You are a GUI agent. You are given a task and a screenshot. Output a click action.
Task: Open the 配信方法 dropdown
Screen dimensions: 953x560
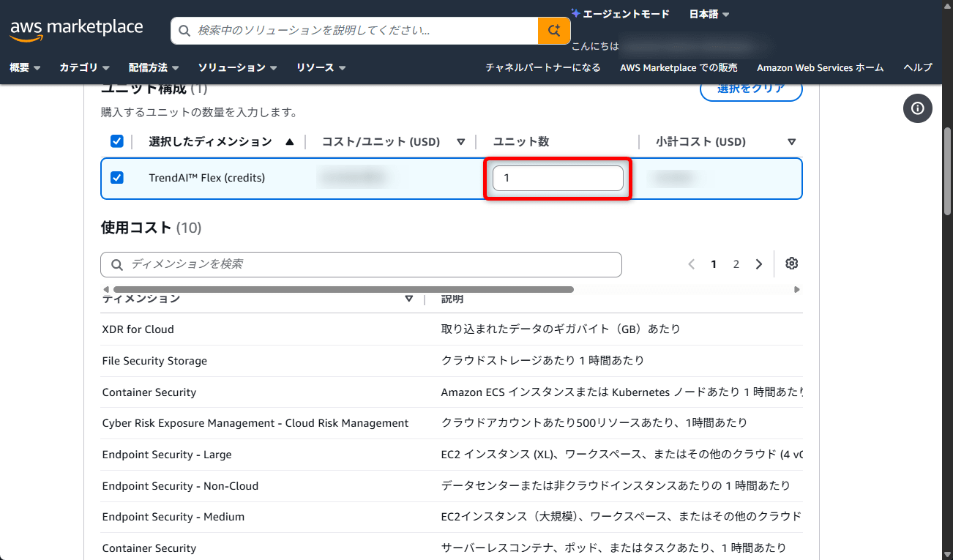click(154, 67)
